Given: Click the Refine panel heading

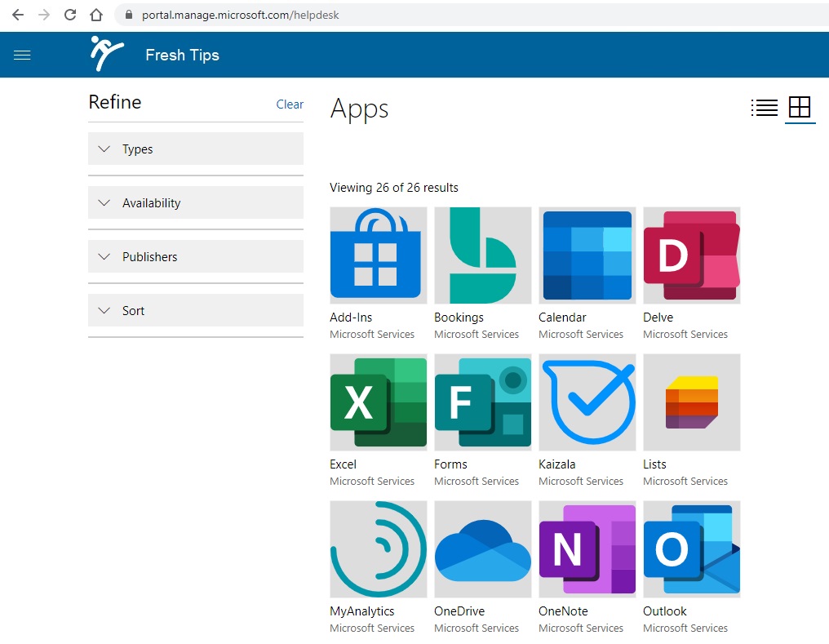Looking at the screenshot, I should 115,102.
